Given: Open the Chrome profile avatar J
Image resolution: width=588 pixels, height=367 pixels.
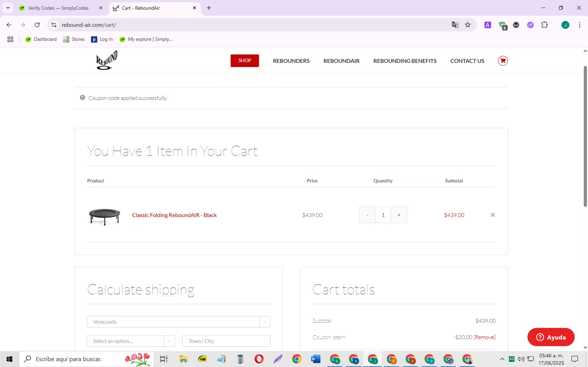Looking at the screenshot, I should click(x=565, y=25).
